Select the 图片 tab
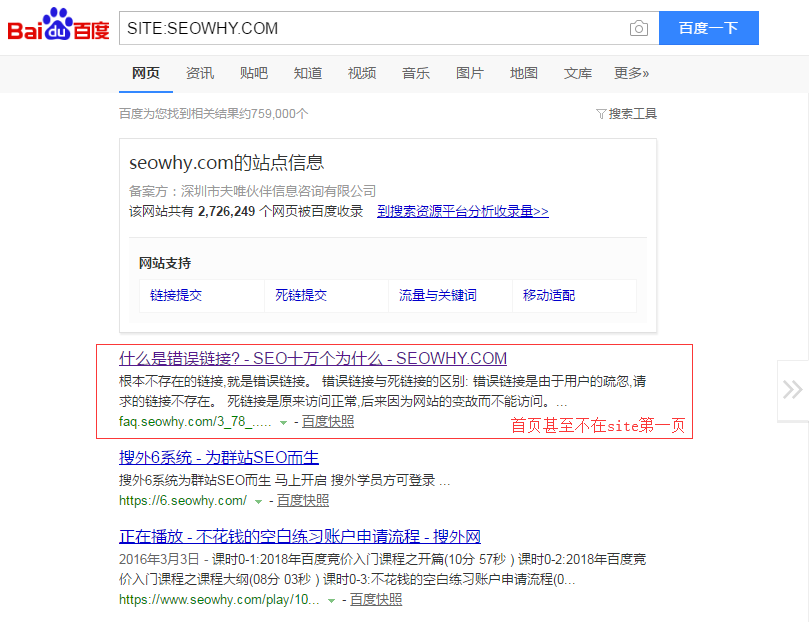809x622 pixels. point(470,73)
